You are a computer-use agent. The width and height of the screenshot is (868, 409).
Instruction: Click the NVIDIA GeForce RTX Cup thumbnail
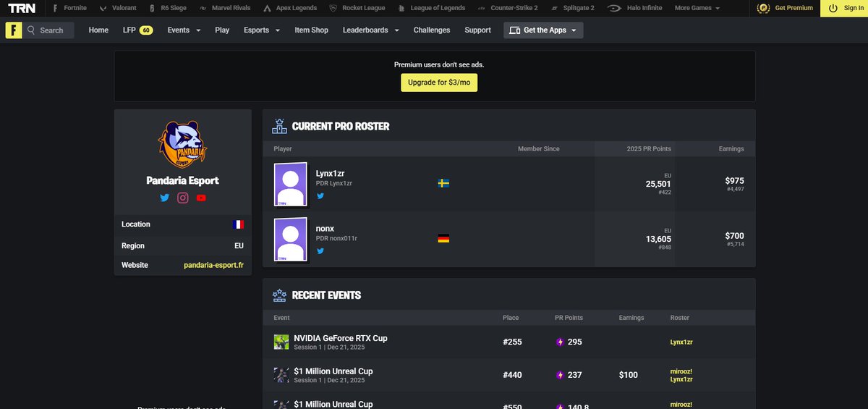281,342
